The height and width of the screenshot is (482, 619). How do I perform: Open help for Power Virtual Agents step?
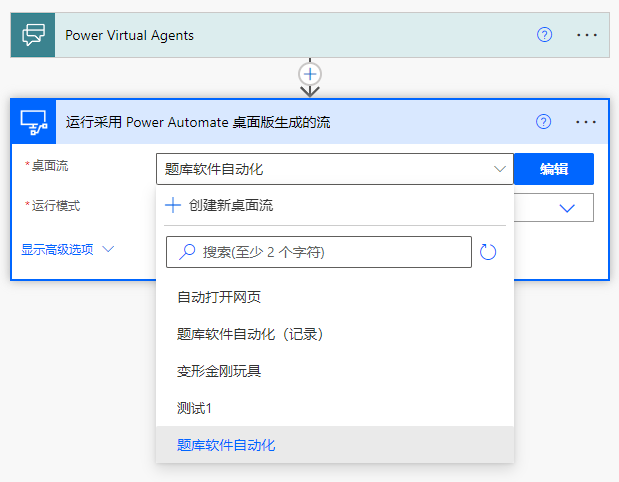(544, 35)
